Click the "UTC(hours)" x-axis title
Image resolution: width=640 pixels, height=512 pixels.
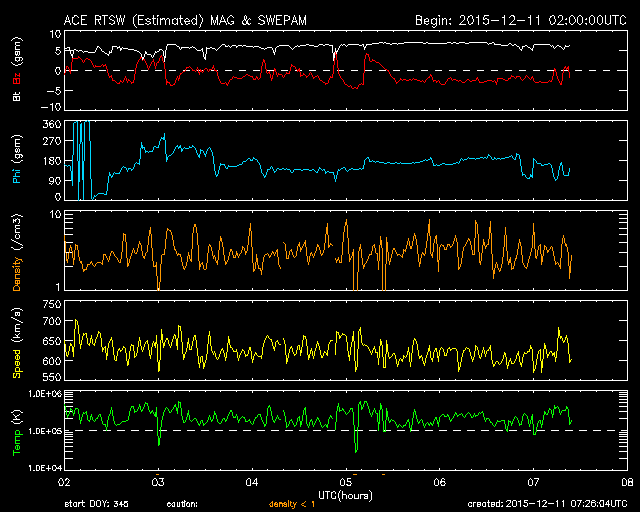tap(345, 496)
